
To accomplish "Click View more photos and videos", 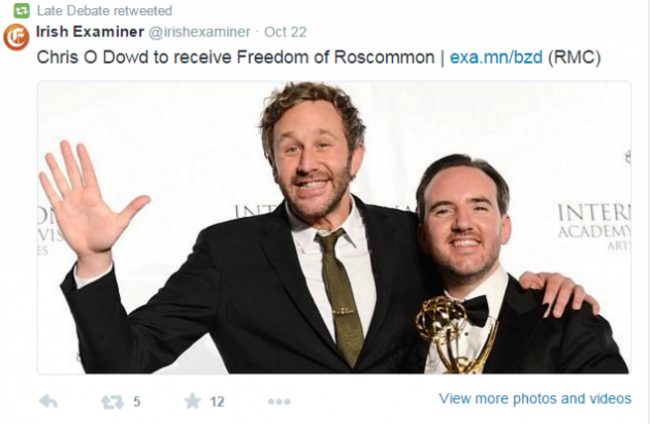I will 535,399.
